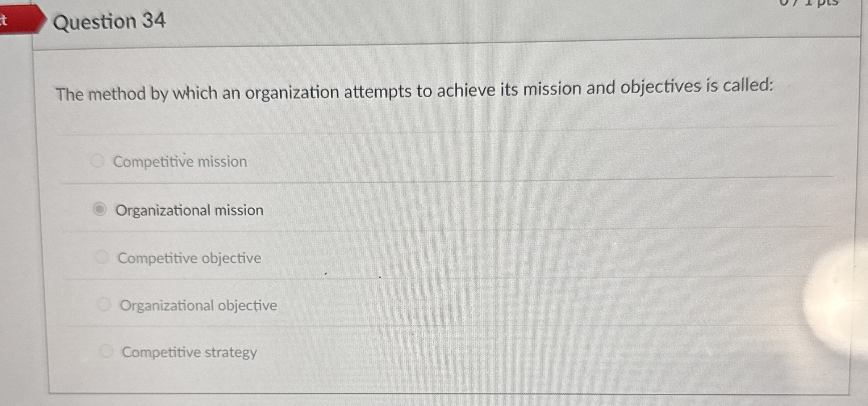868x406 pixels.
Task: Click the partially visible tab on the left edge
Action: [x=5, y=20]
